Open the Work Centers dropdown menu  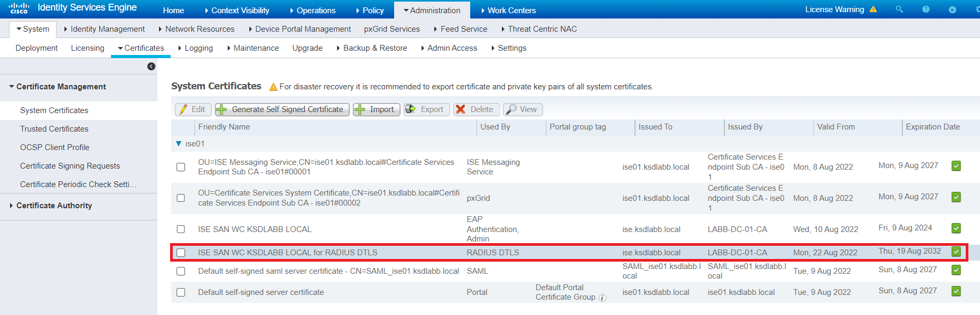tap(508, 10)
